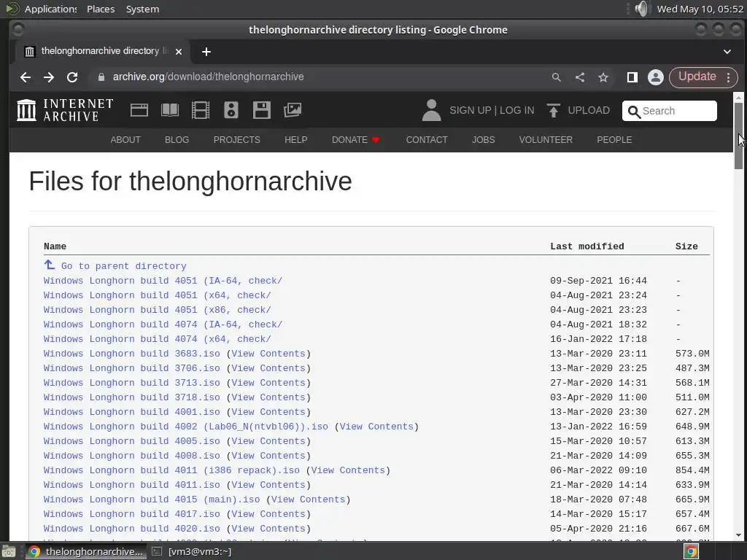Download Windows Longhorn build 3713.iso

point(132,383)
